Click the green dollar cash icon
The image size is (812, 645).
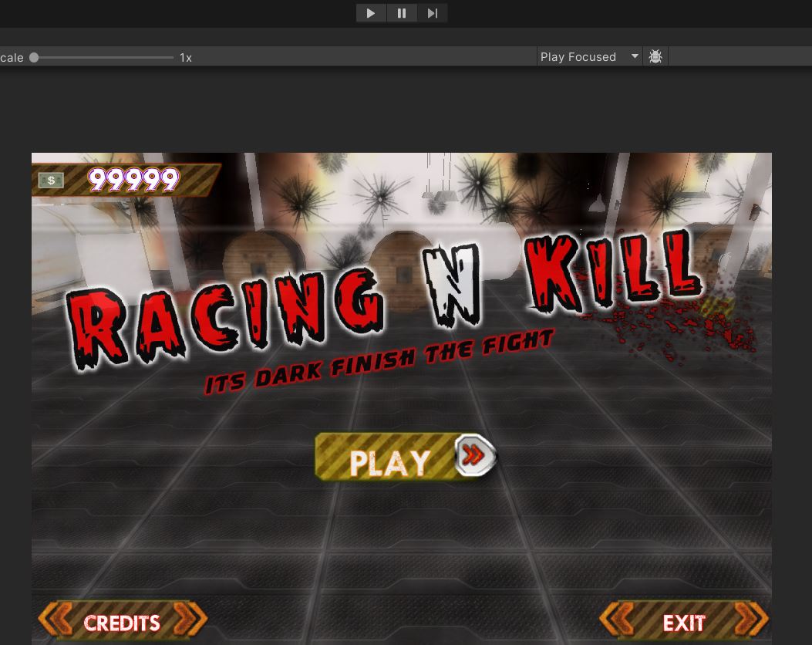[x=52, y=181]
